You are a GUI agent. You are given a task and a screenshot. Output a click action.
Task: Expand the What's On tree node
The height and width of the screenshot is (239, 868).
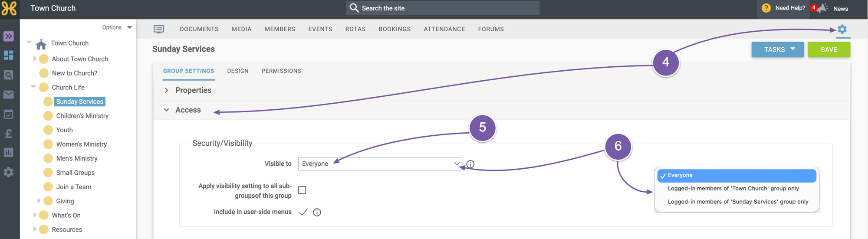[x=35, y=215]
